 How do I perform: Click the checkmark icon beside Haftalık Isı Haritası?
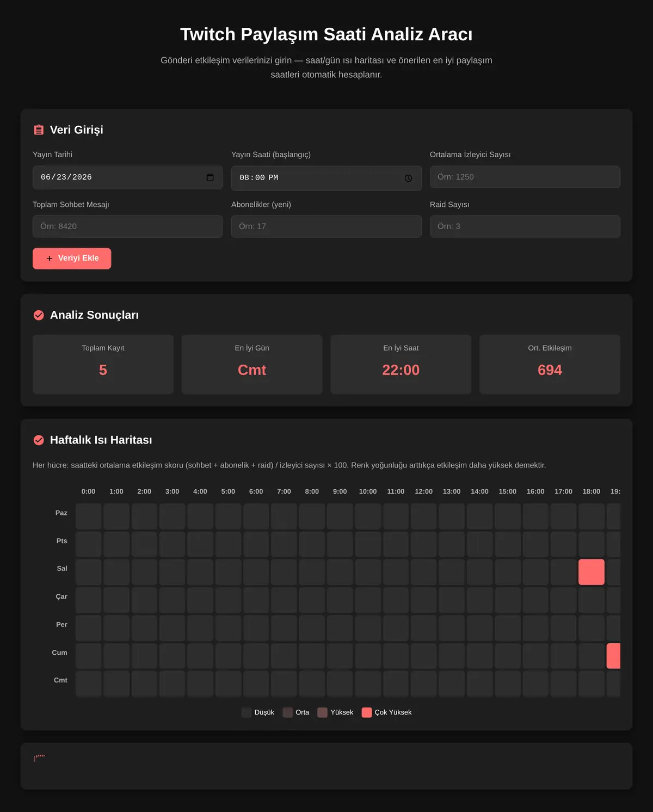pos(39,440)
